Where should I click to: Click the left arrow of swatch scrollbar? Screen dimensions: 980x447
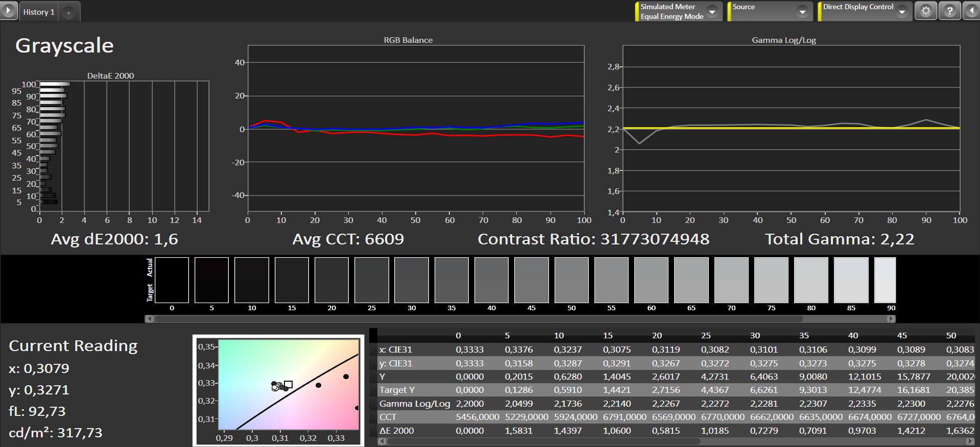coord(149,319)
